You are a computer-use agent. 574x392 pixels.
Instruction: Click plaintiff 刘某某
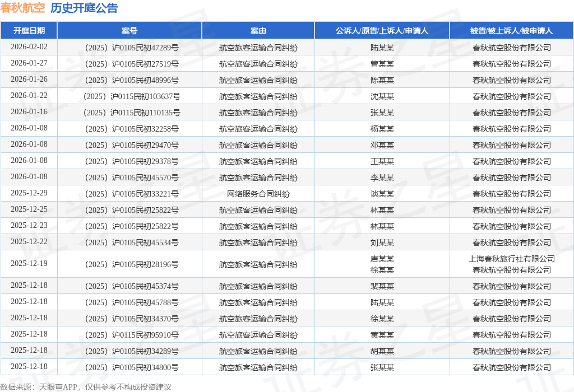[x=382, y=243]
